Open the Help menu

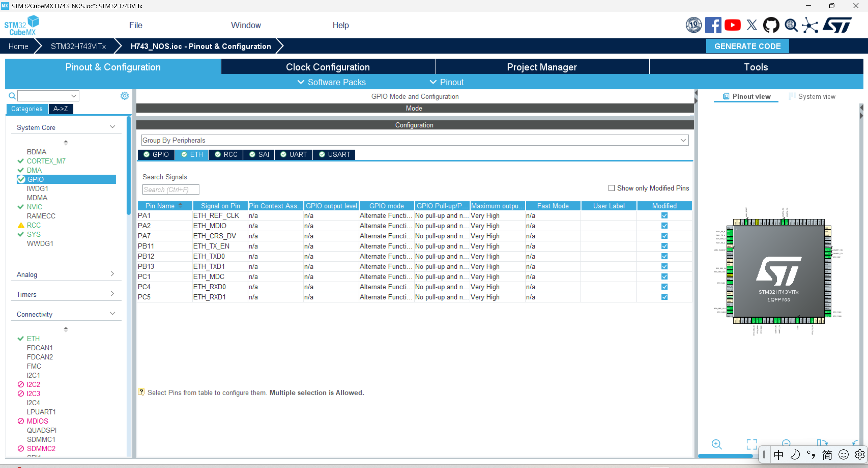pyautogui.click(x=340, y=25)
